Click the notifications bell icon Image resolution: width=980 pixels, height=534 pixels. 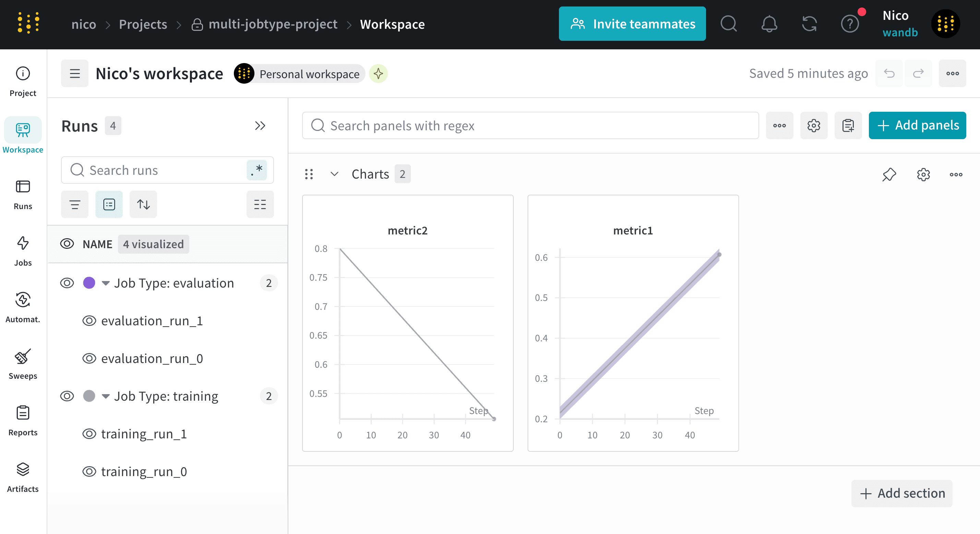click(x=769, y=24)
